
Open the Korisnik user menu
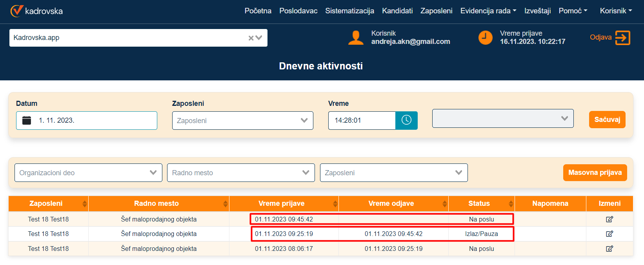(x=615, y=11)
